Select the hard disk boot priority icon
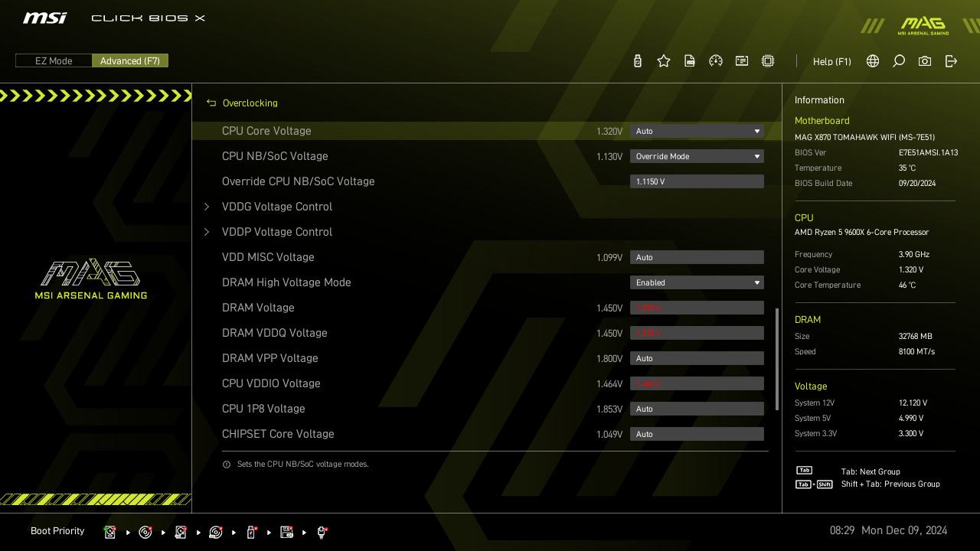 [110, 532]
